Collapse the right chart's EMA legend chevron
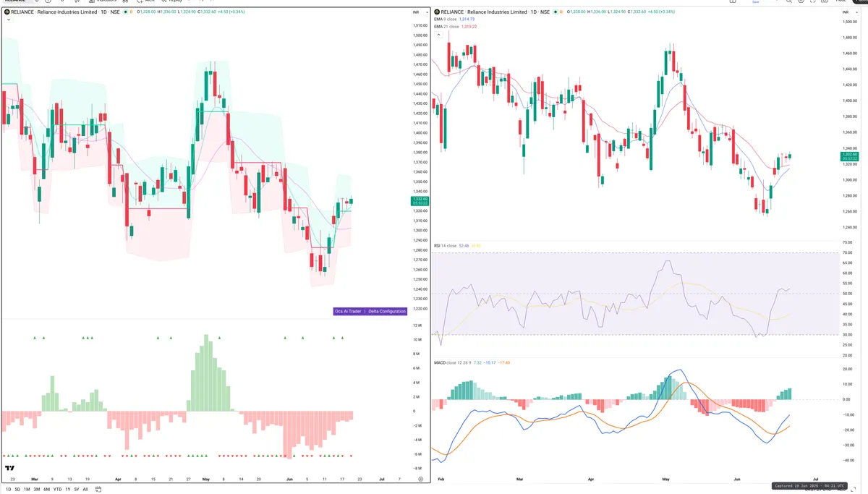Viewport: 868px width, 494px height. 438,34
